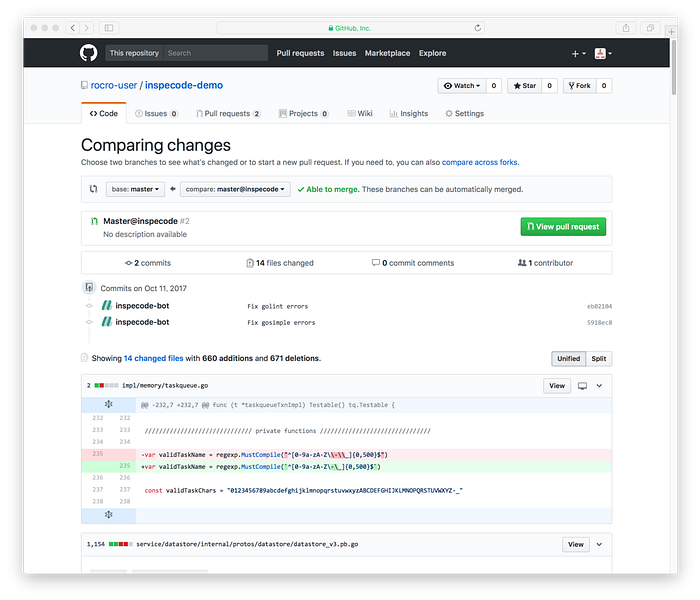Open the Insights tab
The width and height of the screenshot is (700, 600).
(408, 113)
